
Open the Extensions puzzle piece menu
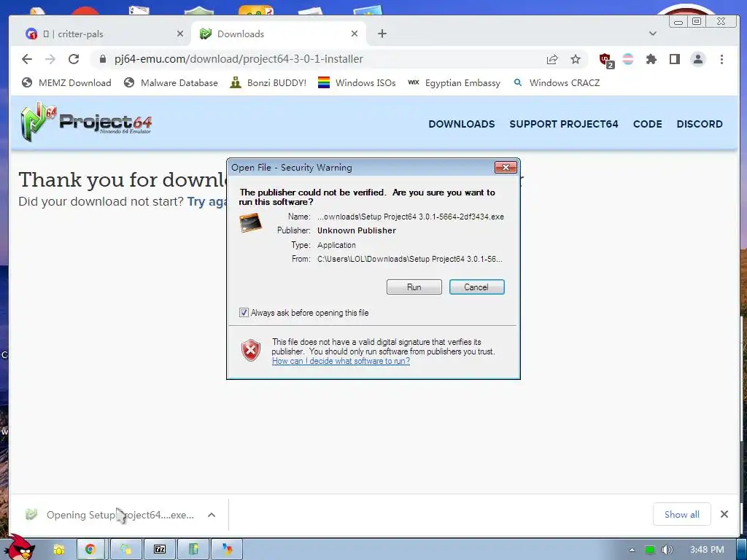[651, 59]
